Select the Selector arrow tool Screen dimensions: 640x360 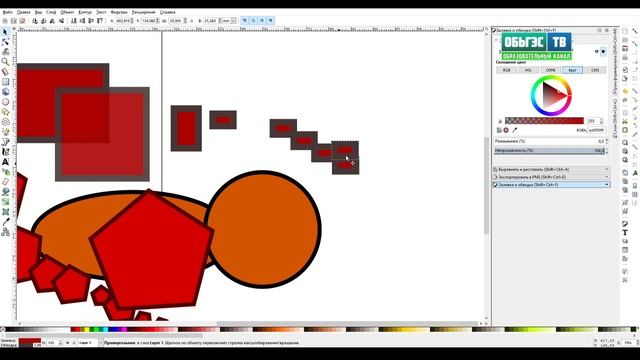(x=5, y=32)
